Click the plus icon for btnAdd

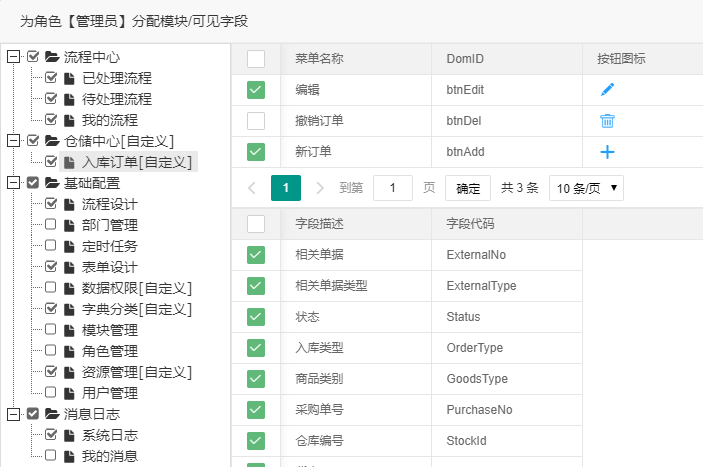[x=607, y=152]
